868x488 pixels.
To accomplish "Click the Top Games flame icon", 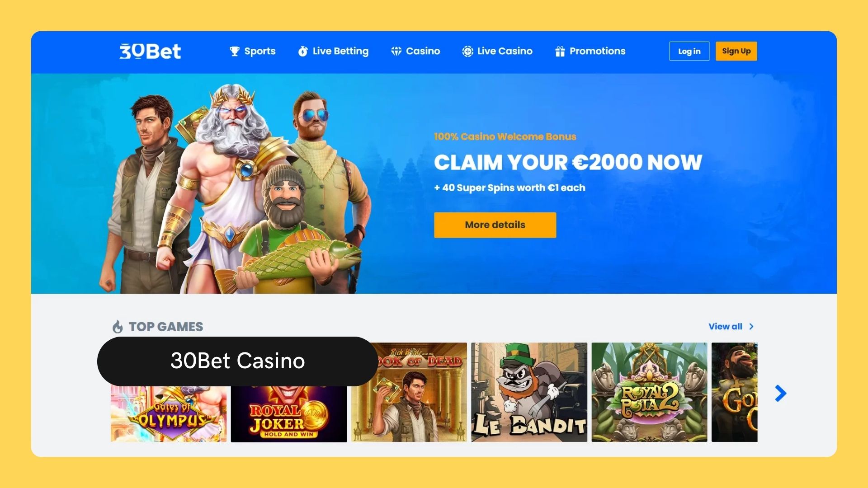I will click(118, 327).
